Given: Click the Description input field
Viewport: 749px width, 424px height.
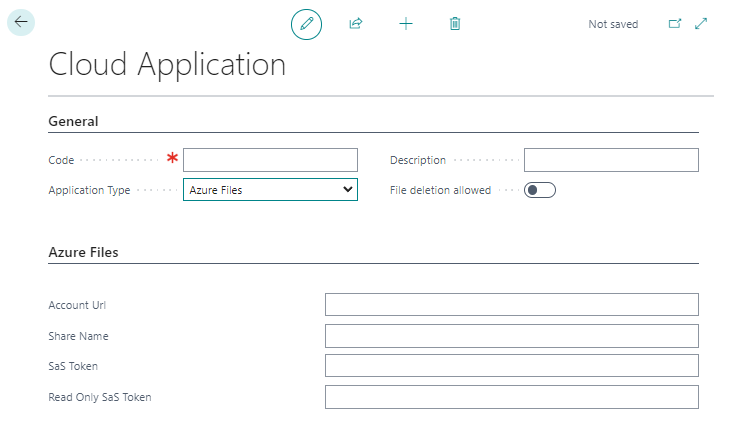Looking at the screenshot, I should tap(611, 160).
